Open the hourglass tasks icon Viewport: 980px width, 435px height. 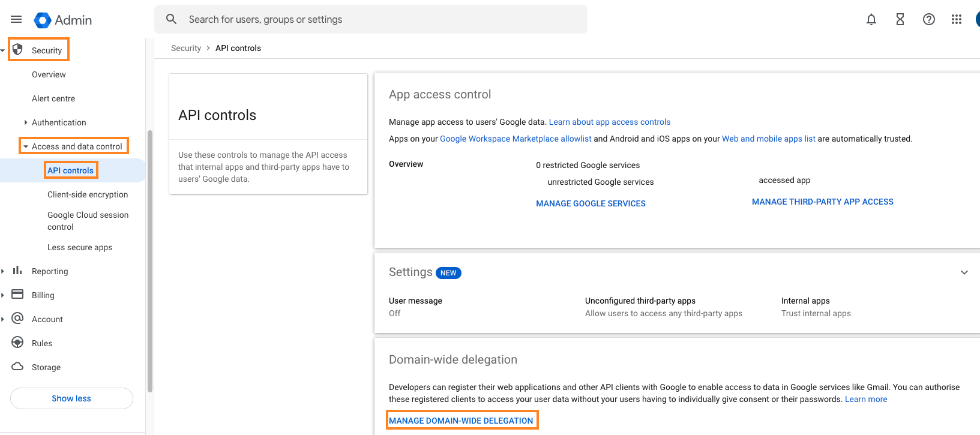[900, 20]
